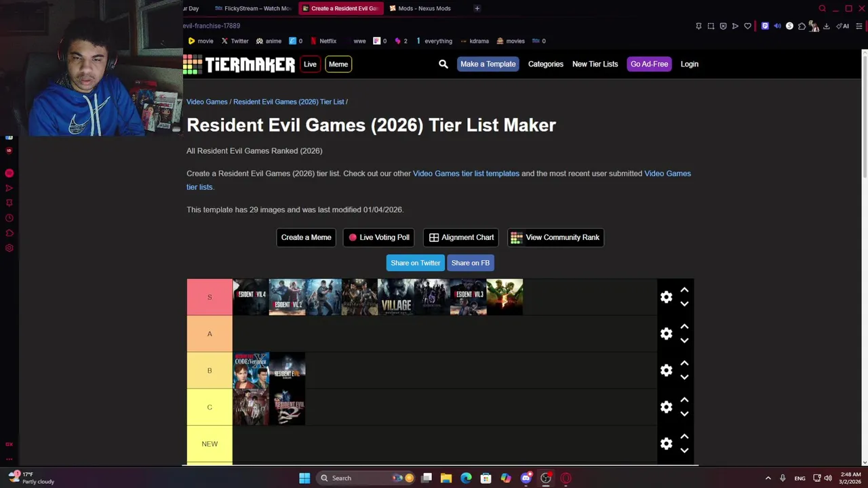Open settings gear for NEW tier row

click(666, 443)
